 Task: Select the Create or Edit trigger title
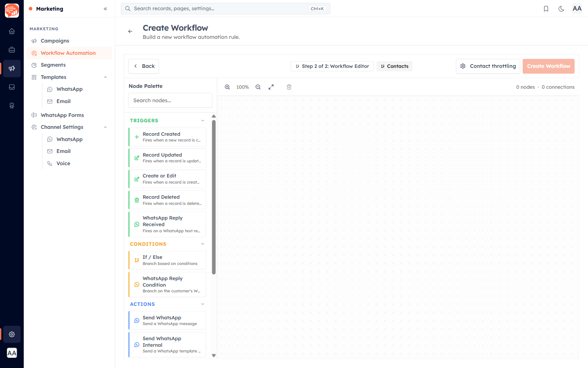[x=159, y=176]
